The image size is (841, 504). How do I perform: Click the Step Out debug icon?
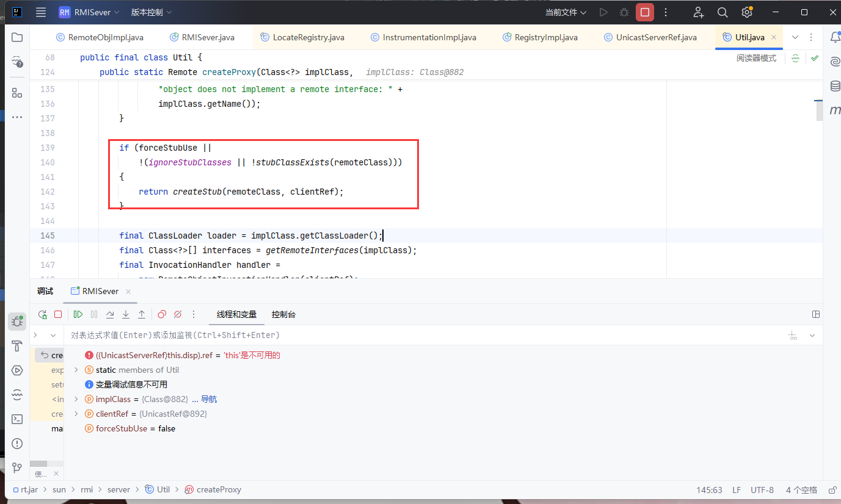142,314
